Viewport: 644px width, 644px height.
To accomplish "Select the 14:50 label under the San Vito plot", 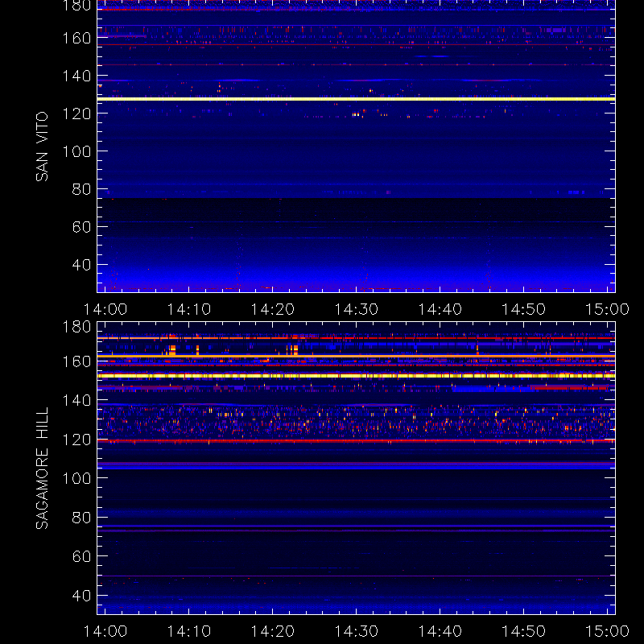I will pos(524,309).
